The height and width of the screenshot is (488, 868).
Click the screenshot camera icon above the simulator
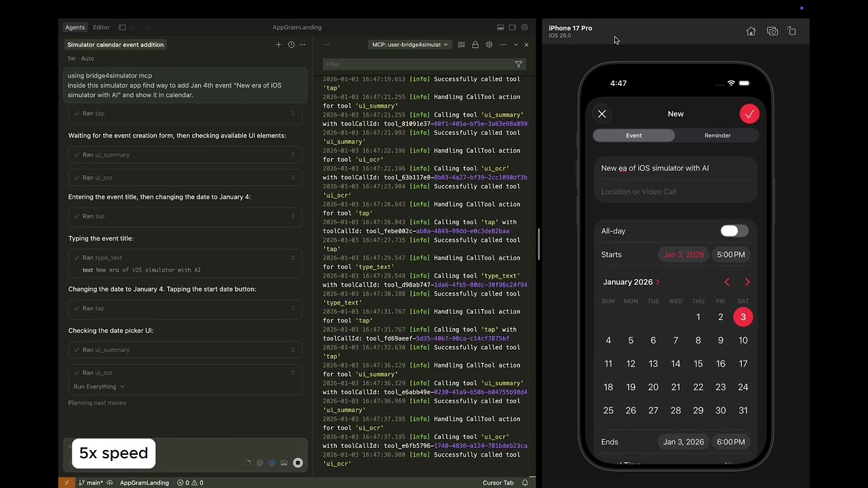772,31
